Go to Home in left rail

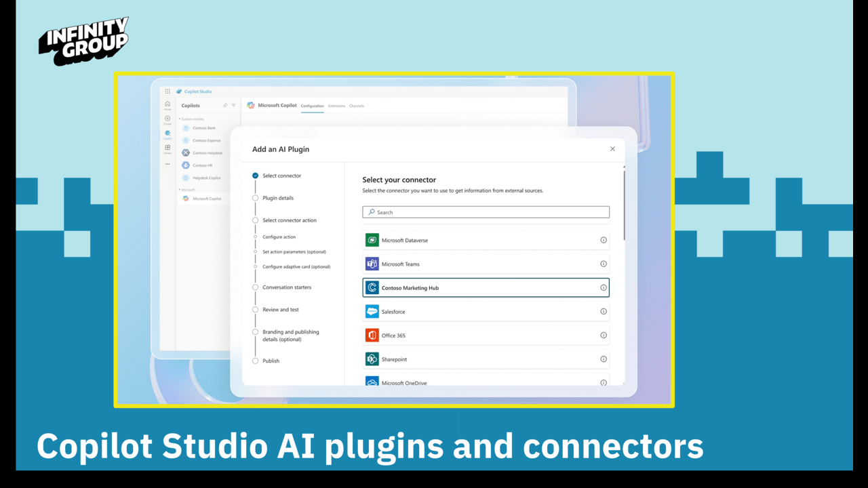pyautogui.click(x=167, y=105)
